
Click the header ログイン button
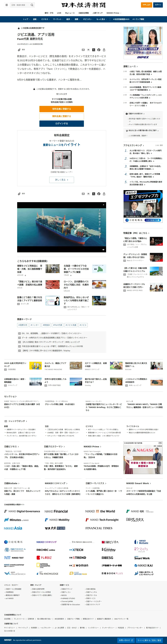coord(158,5)
